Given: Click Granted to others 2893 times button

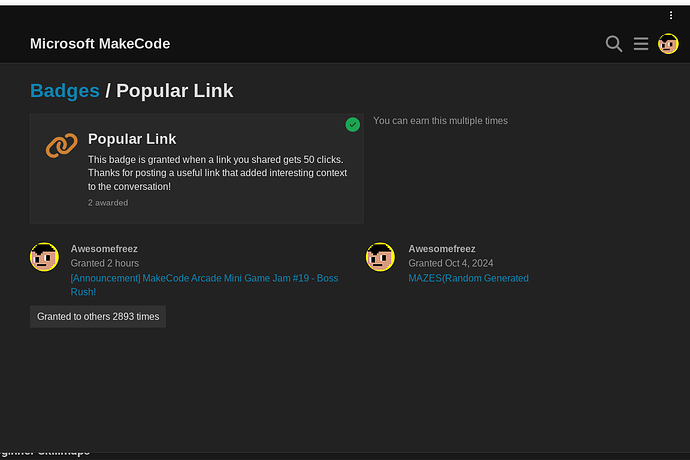Looking at the screenshot, I should pos(98,316).
